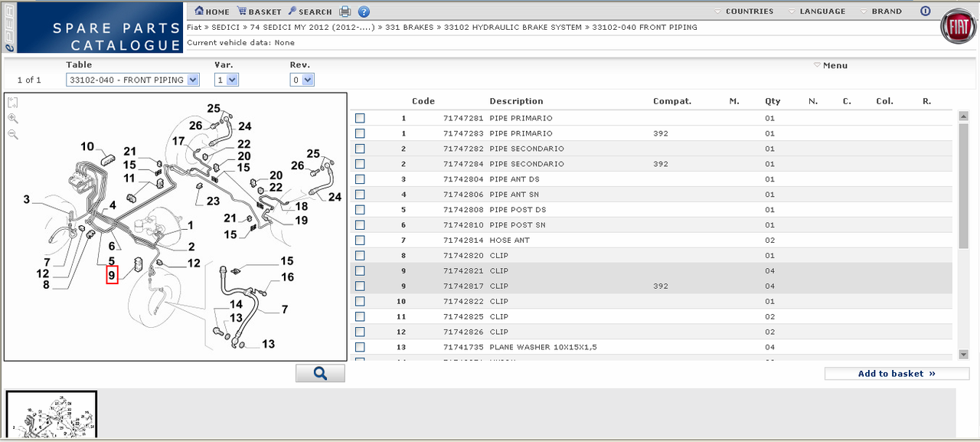The height and width of the screenshot is (442, 980).
Task: Mark the checkbox for HOSE ANT
Action: 360,241
